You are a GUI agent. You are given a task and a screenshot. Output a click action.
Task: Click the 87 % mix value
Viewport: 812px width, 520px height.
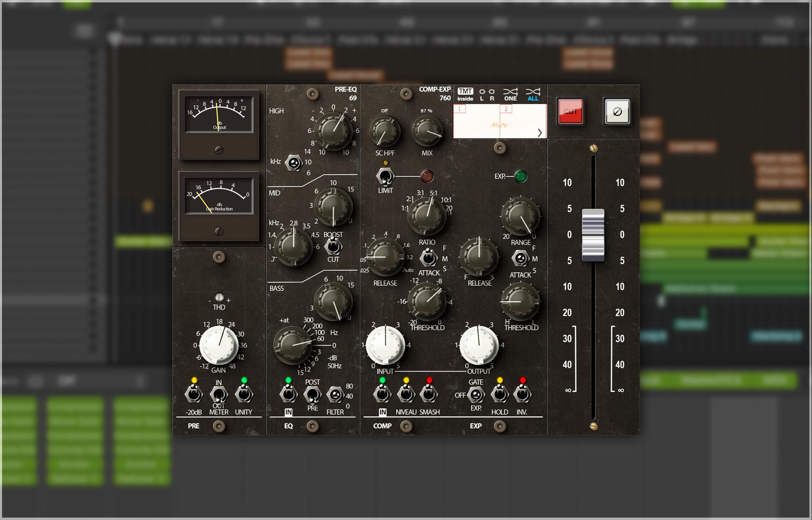click(x=426, y=111)
